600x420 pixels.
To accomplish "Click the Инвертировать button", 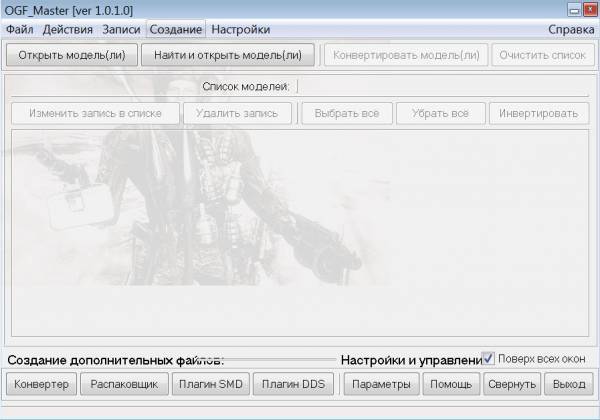I will click(x=539, y=113).
